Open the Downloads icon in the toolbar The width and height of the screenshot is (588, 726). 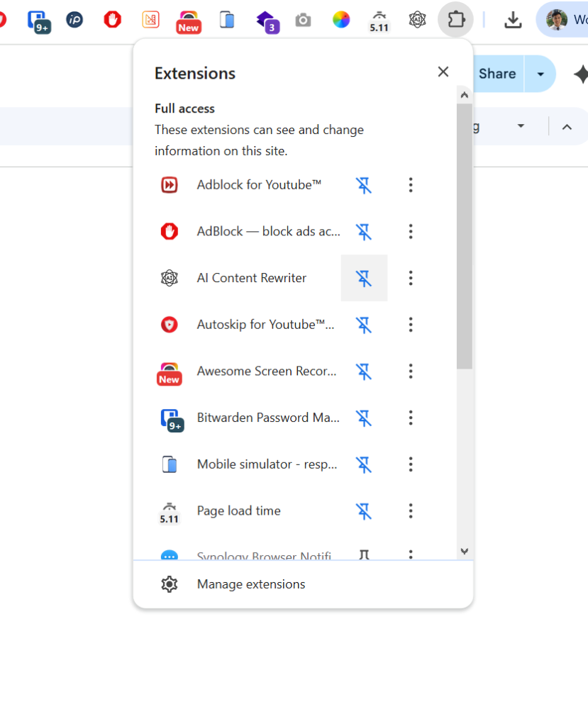(513, 20)
